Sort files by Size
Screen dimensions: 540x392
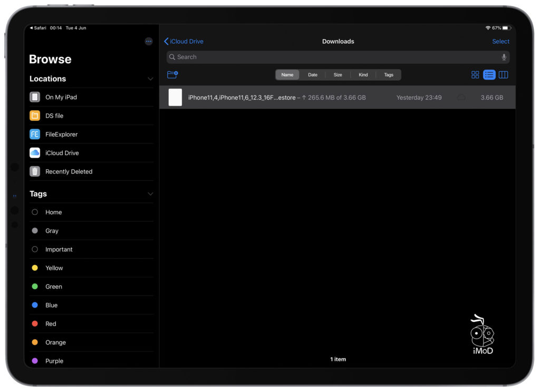coord(337,74)
